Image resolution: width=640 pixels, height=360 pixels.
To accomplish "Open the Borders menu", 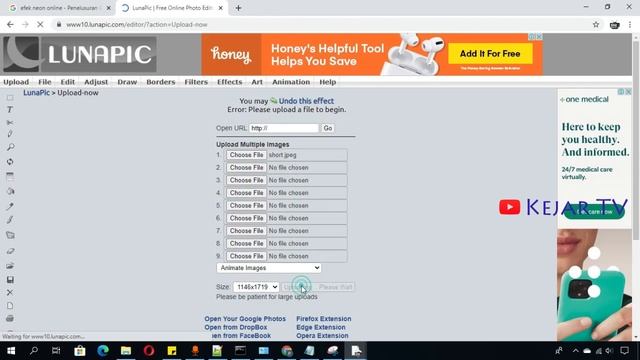I will pyautogui.click(x=160, y=82).
